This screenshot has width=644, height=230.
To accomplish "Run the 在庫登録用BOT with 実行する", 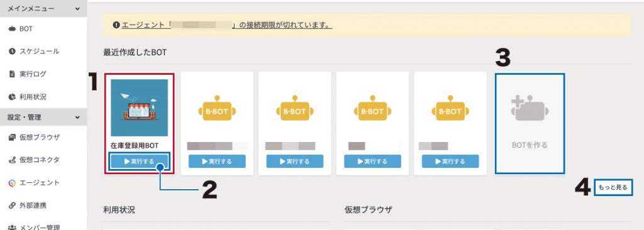I will tap(139, 162).
